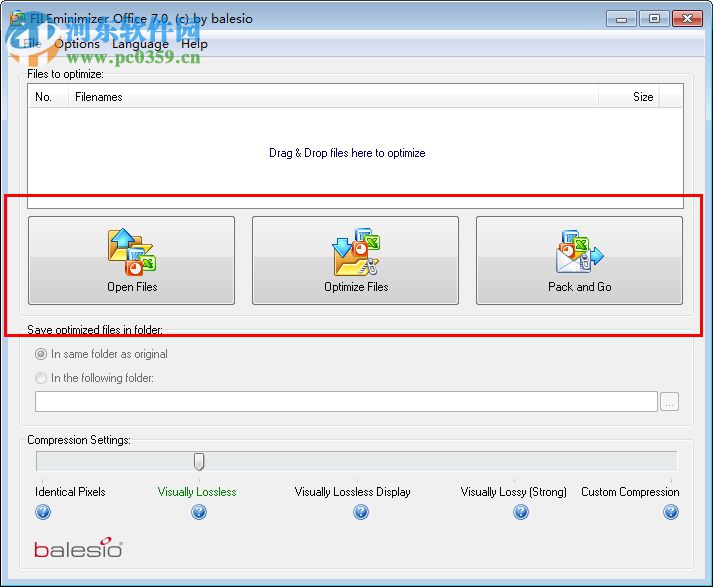Select 'In same folder as original' radio button
This screenshot has width=713, height=587.
coord(41,354)
